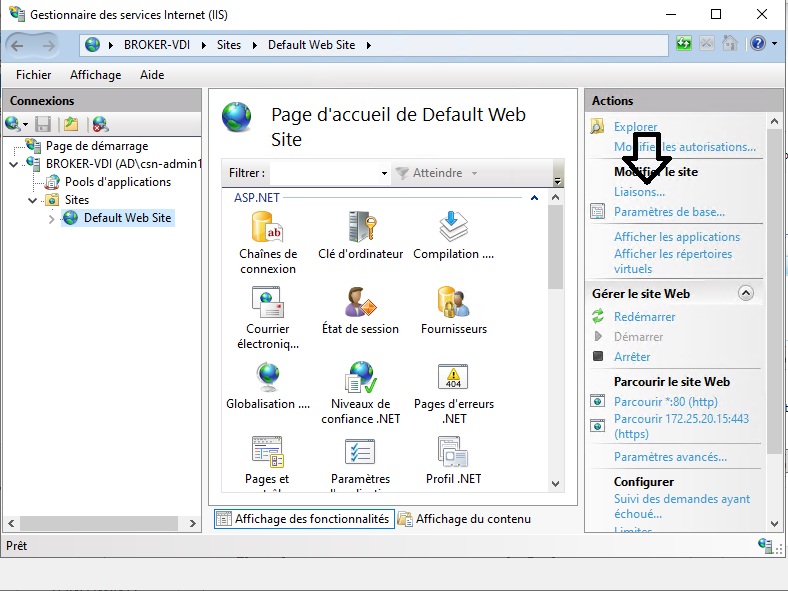
Task: Open Paramètres avancés link
Action: (x=670, y=457)
